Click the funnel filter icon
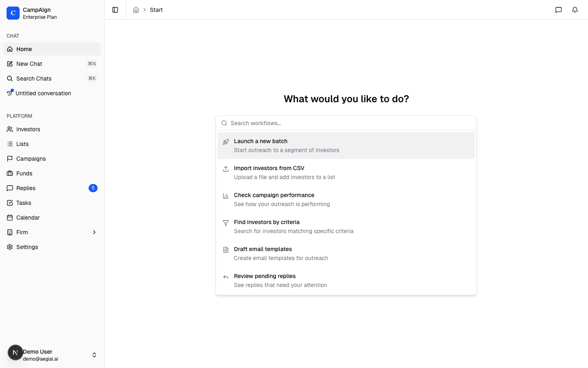This screenshot has width=588, height=368. click(x=226, y=223)
